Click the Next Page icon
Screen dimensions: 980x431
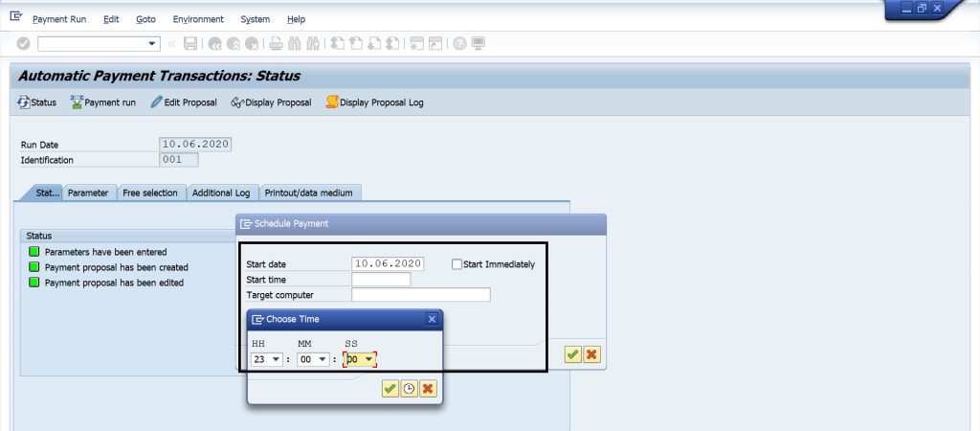(x=374, y=44)
